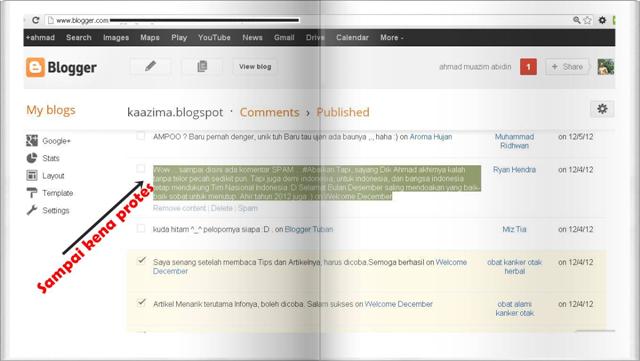This screenshot has width=640, height=361.
Task: Click the View blog button
Action: click(x=255, y=67)
